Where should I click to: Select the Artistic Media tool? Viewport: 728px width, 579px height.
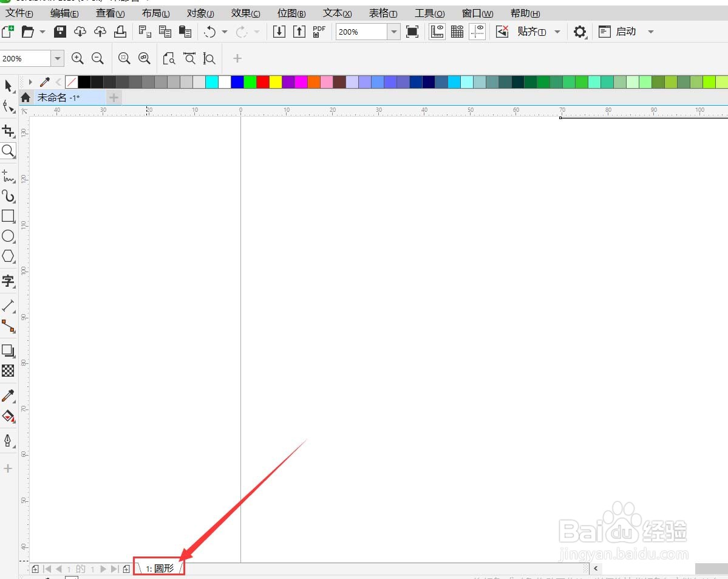[9, 196]
